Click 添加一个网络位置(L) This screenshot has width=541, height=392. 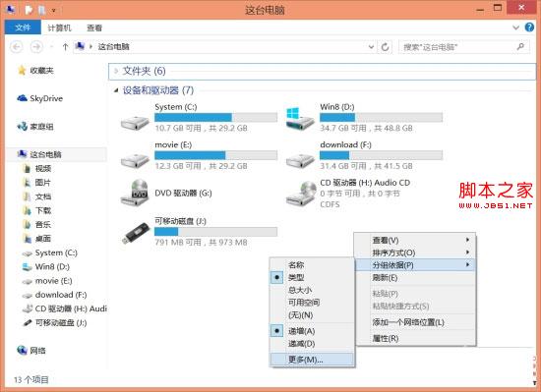[416, 322]
